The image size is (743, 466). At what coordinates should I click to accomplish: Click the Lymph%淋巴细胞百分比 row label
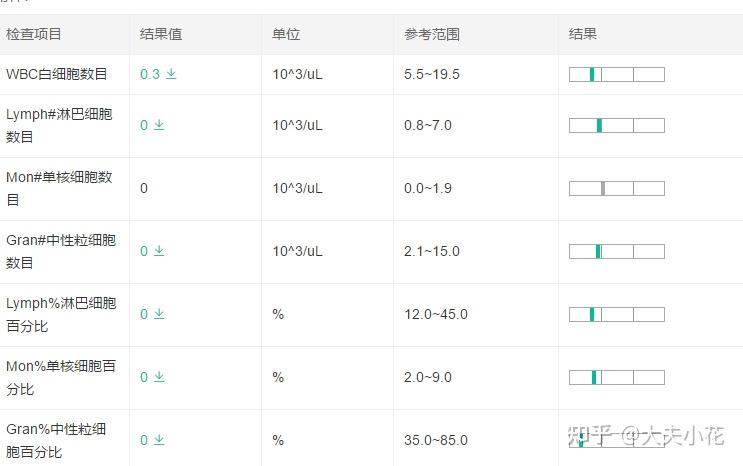pyautogui.click(x=61, y=314)
